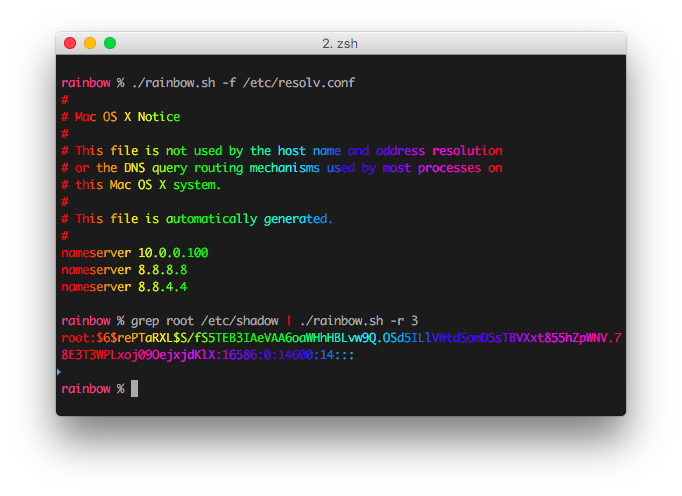Close the zsh terminal window
This screenshot has height=496, width=682.
pos(70,43)
